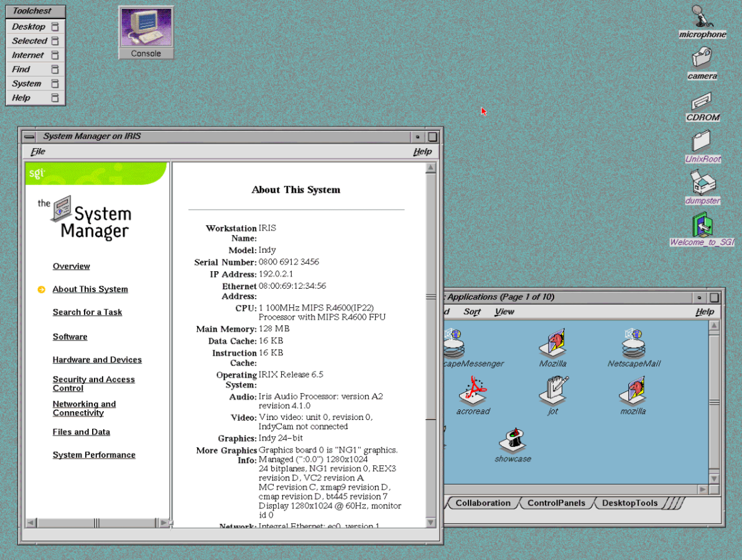Open System Performance link

point(94,455)
